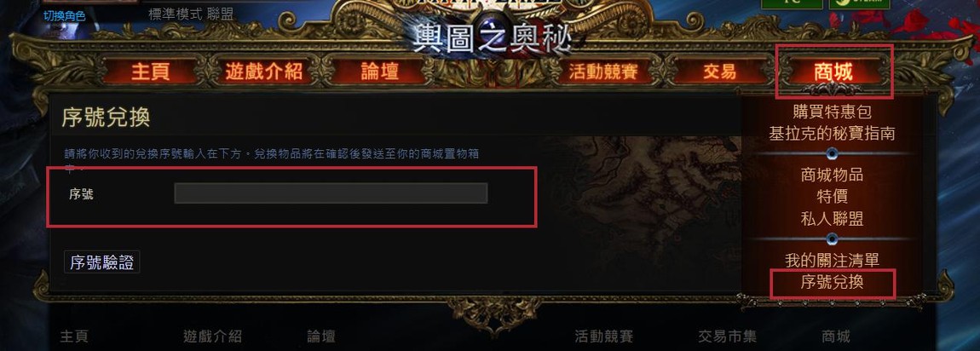Select 商城物品 in the shop menu
980x351 pixels.
point(832,175)
